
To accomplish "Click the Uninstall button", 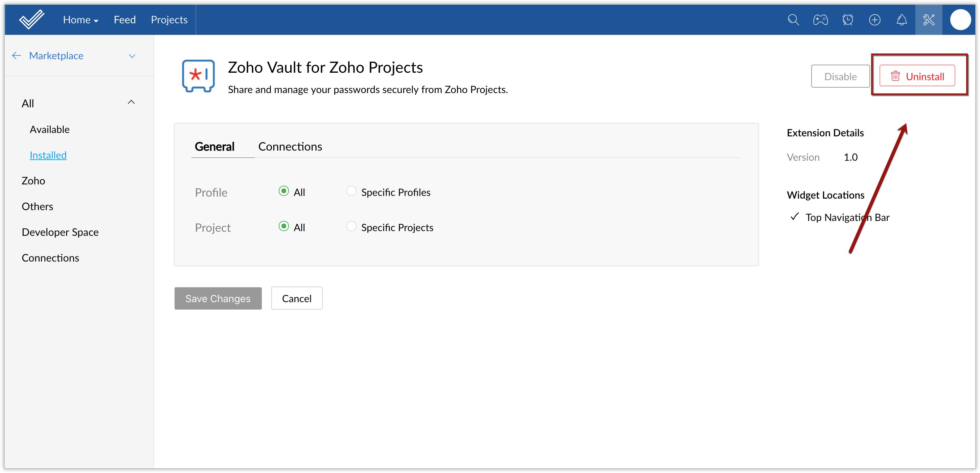I will click(917, 76).
